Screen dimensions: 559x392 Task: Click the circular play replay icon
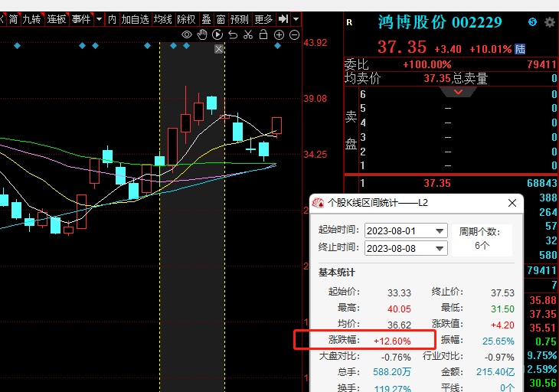217,34
